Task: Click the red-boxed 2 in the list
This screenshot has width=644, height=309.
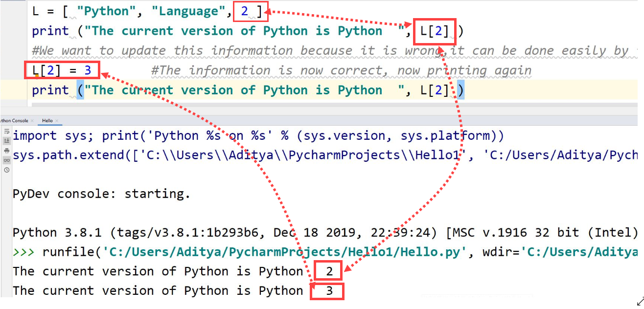Action: (245, 11)
